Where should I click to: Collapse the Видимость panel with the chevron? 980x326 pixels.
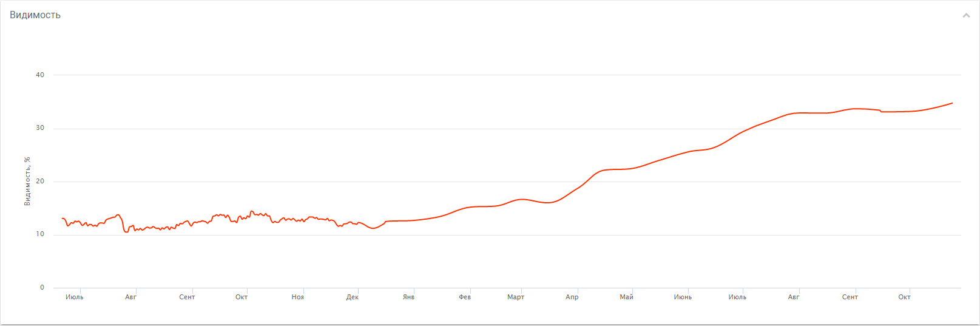[x=966, y=15]
